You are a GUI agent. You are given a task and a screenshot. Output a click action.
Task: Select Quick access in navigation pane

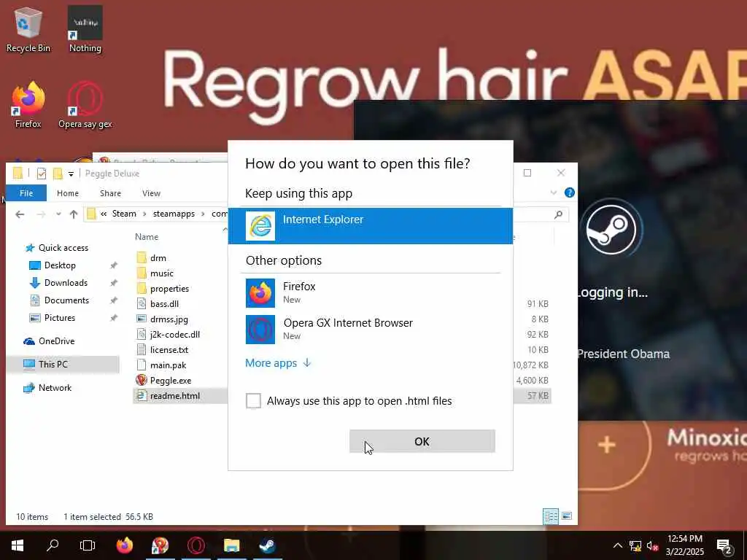click(63, 248)
